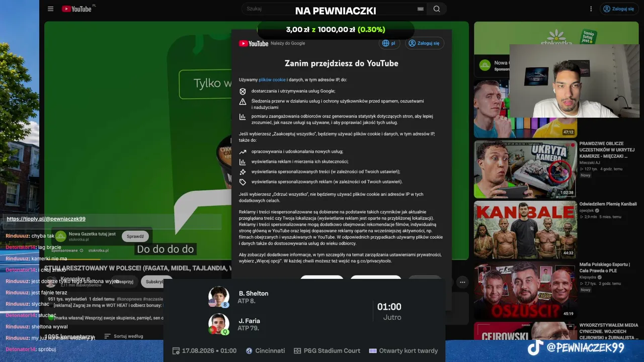The width and height of the screenshot is (644, 362).
Task: Open the three-dot more actions button under the video
Action: tap(462, 282)
